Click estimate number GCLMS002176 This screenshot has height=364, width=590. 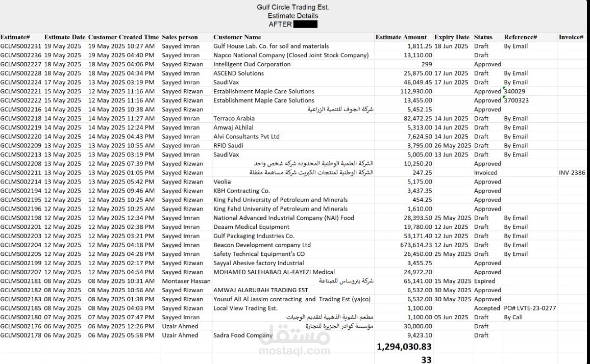[21, 326]
